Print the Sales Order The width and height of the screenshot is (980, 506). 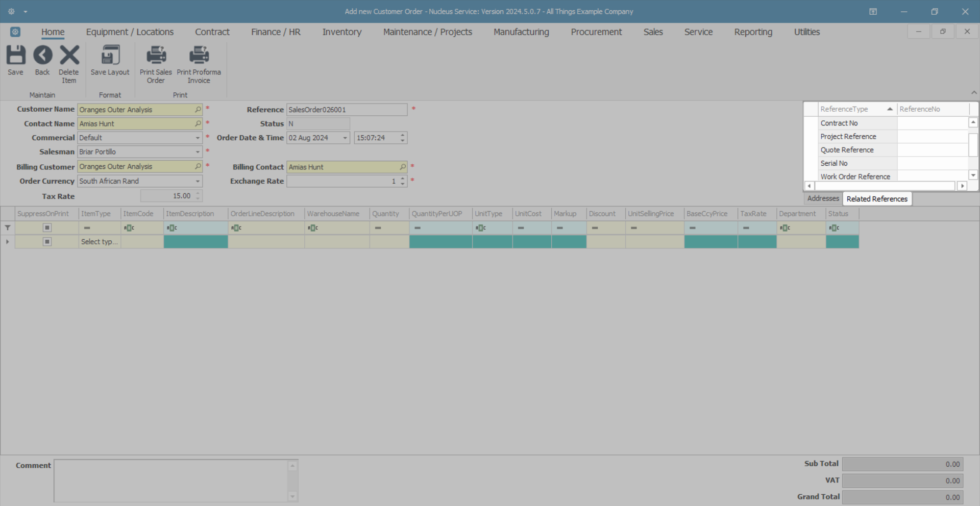156,64
